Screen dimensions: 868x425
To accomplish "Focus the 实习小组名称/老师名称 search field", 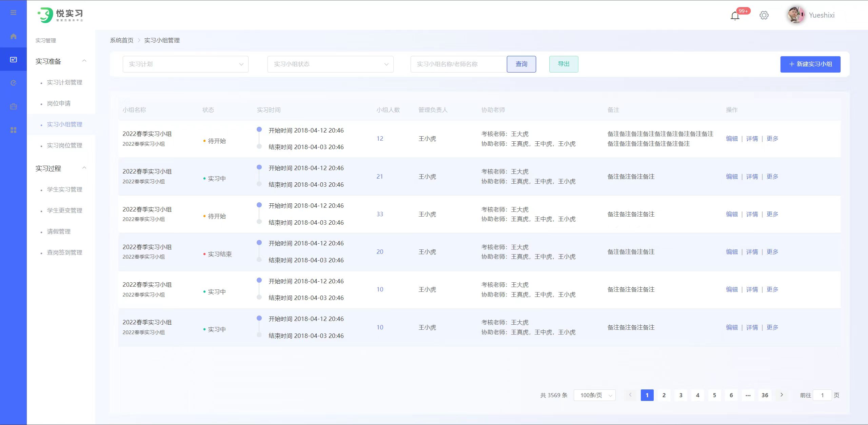I will coord(459,64).
